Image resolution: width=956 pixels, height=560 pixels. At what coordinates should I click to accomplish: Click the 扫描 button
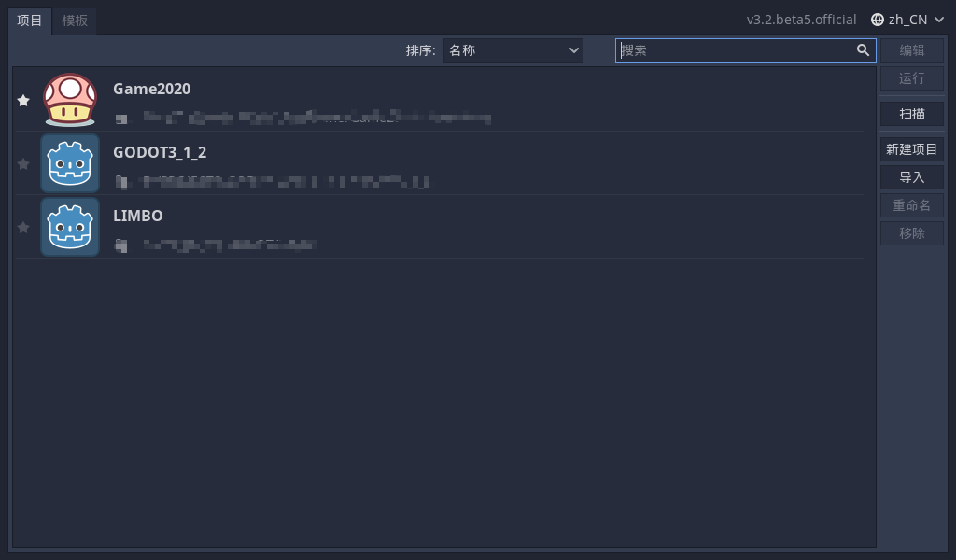click(911, 114)
